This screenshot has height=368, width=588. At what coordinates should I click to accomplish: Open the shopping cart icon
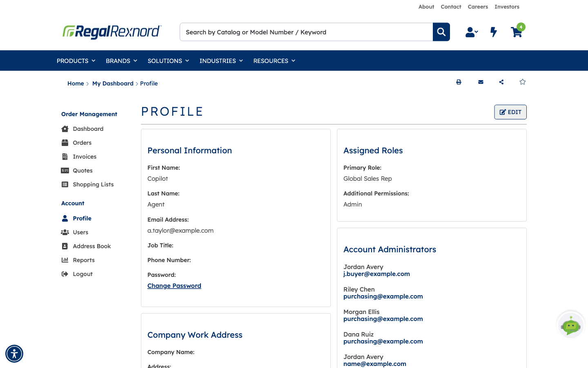click(x=517, y=31)
